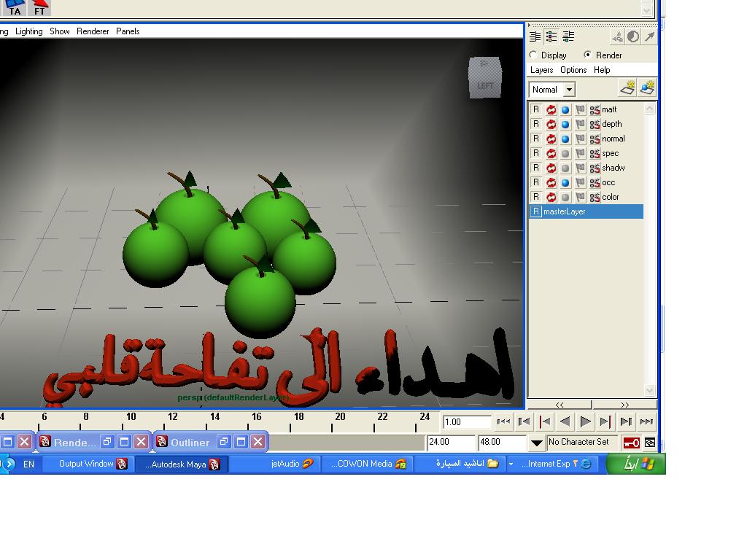Select the Render radio button
This screenshot has height=560, width=747.
pyautogui.click(x=587, y=55)
